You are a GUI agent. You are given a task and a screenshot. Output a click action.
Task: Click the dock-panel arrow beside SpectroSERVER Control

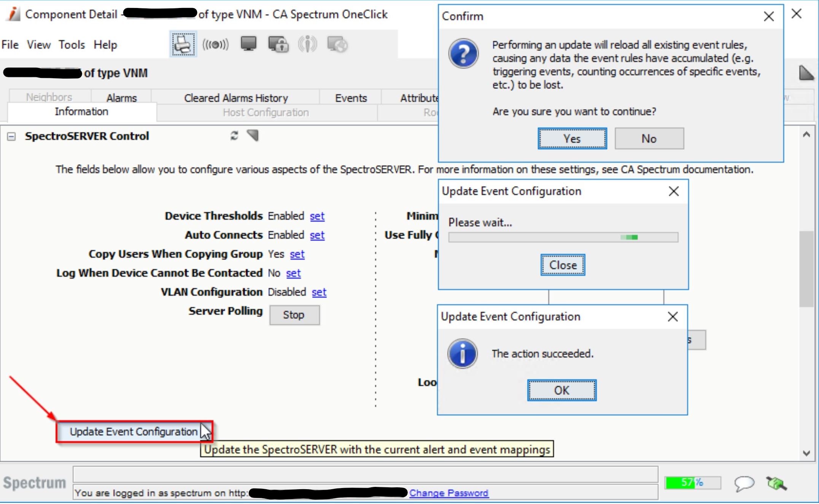[x=253, y=135]
